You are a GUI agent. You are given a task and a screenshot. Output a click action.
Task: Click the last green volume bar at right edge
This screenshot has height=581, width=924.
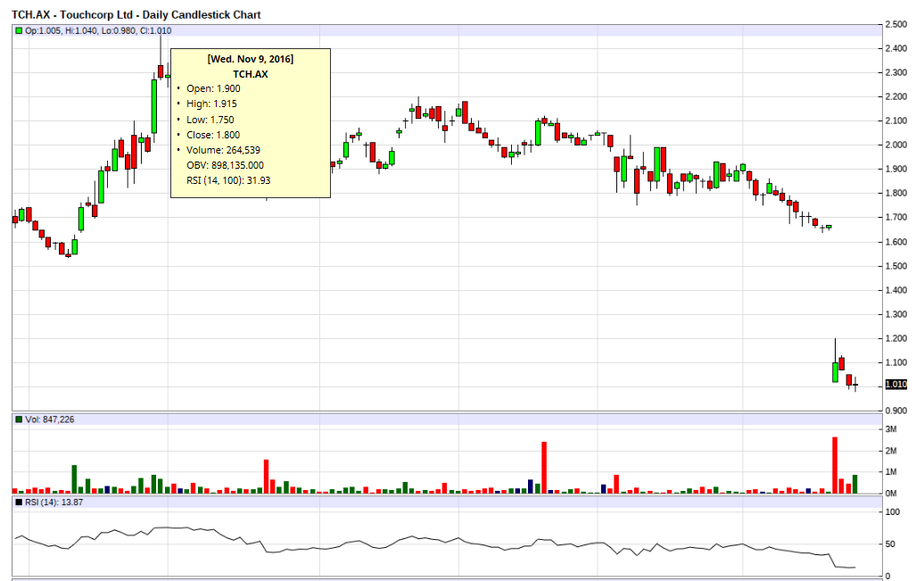pos(855,485)
